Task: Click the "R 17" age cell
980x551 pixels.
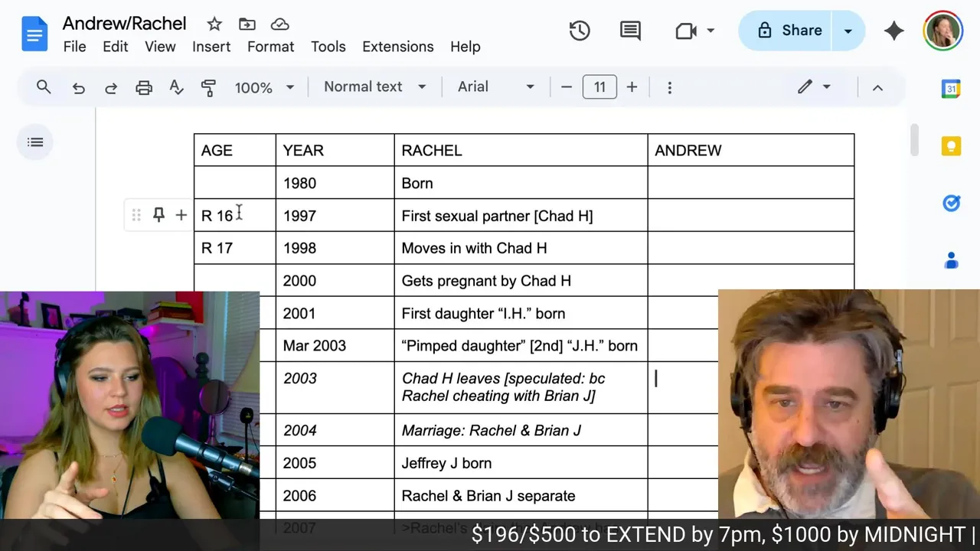Action: pos(234,248)
